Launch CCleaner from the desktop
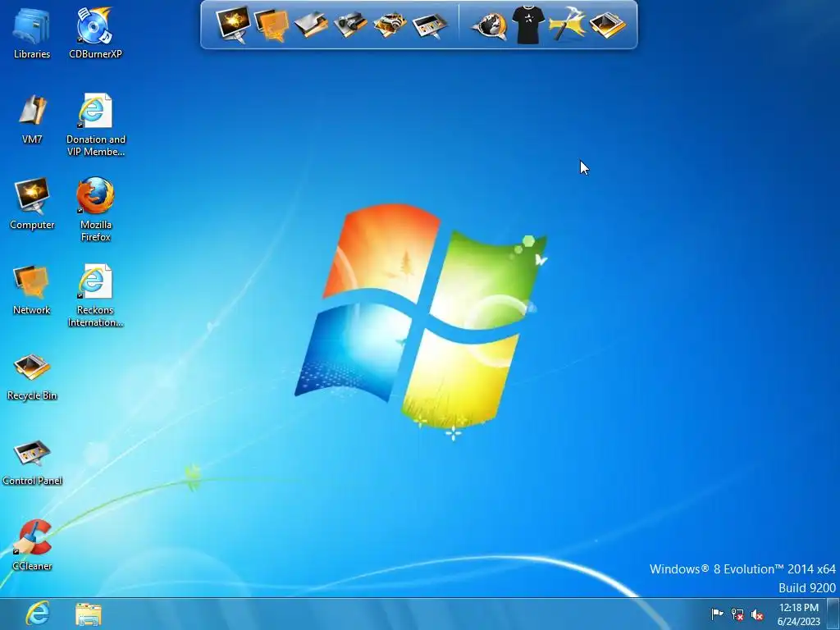 pyautogui.click(x=32, y=545)
